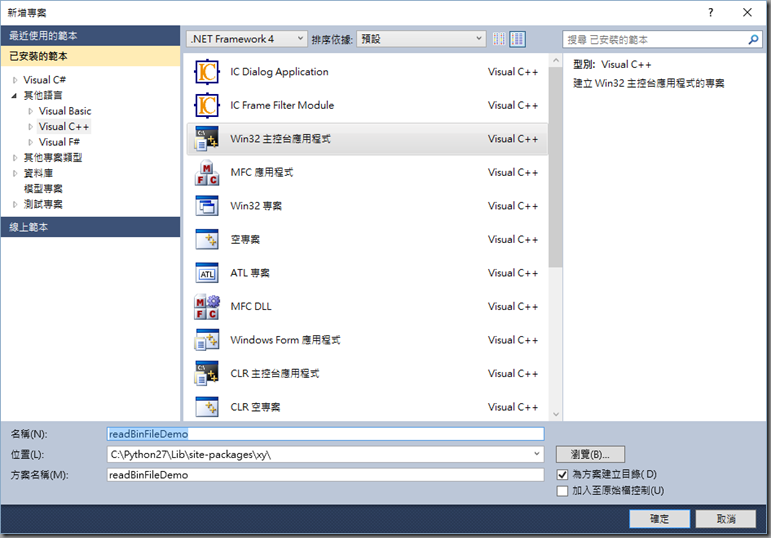Viewport: 771px width, 538px height.
Task: Expand the 其他專案類型 tree node
Action: 15,158
